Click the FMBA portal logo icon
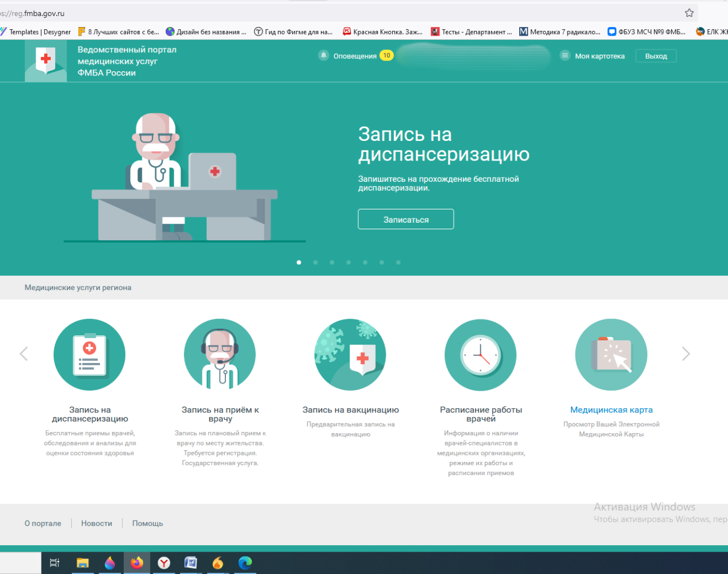Screen dimensions: 728x574 point(46,61)
